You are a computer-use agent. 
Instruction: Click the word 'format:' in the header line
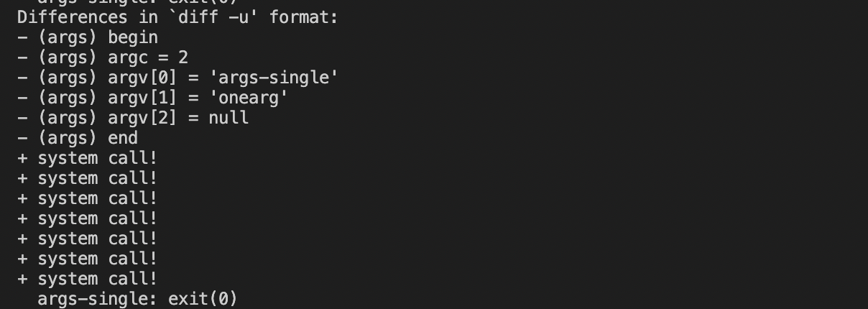304,17
